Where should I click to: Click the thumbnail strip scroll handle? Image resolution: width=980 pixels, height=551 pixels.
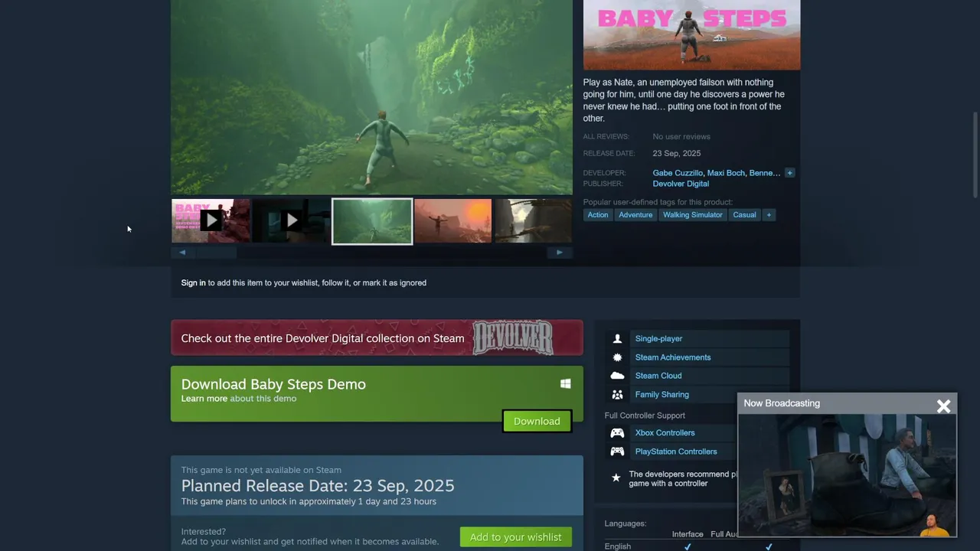pyautogui.click(x=215, y=253)
